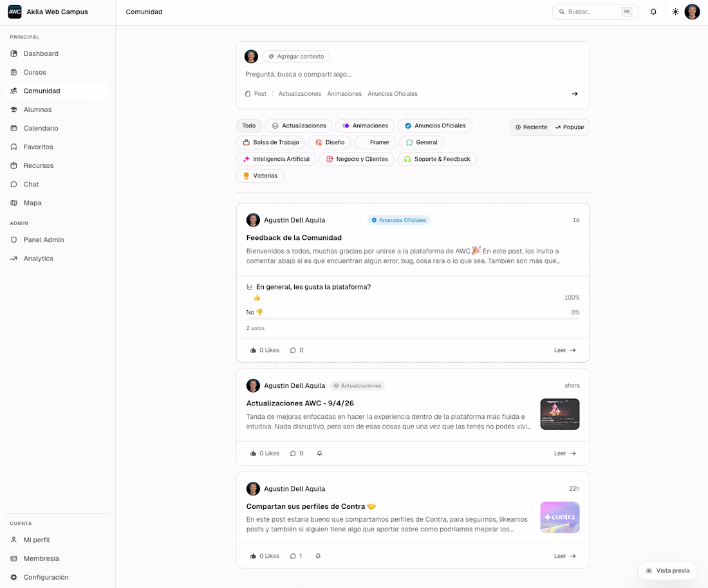Open Cursos from the sidebar
The height and width of the screenshot is (588, 708).
coord(57,72)
